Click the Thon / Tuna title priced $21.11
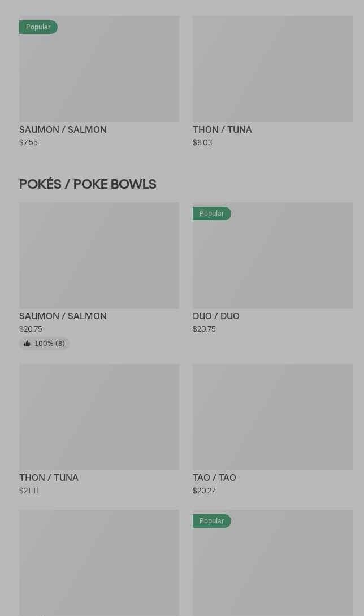This screenshot has height=616, width=364. click(49, 478)
